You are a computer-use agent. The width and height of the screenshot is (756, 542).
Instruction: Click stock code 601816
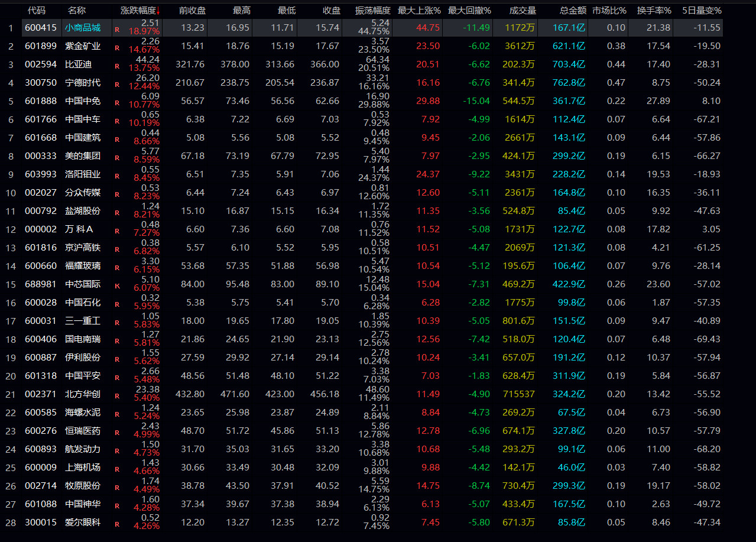41,248
